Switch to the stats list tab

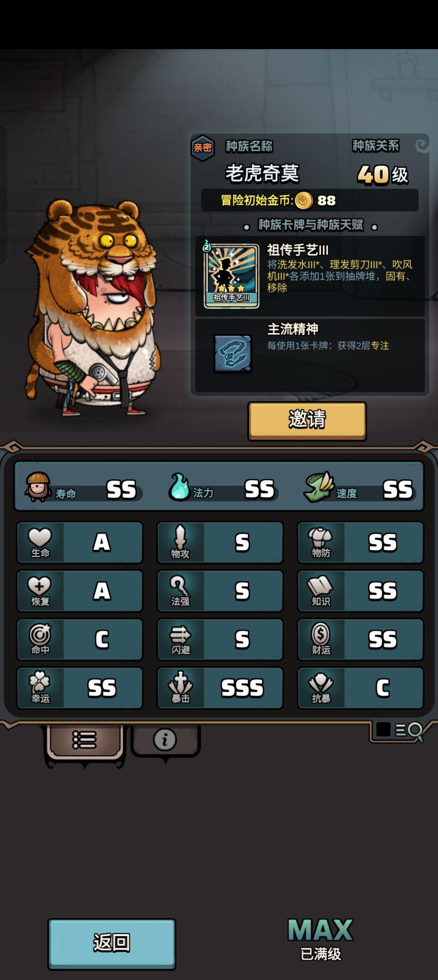tap(84, 741)
